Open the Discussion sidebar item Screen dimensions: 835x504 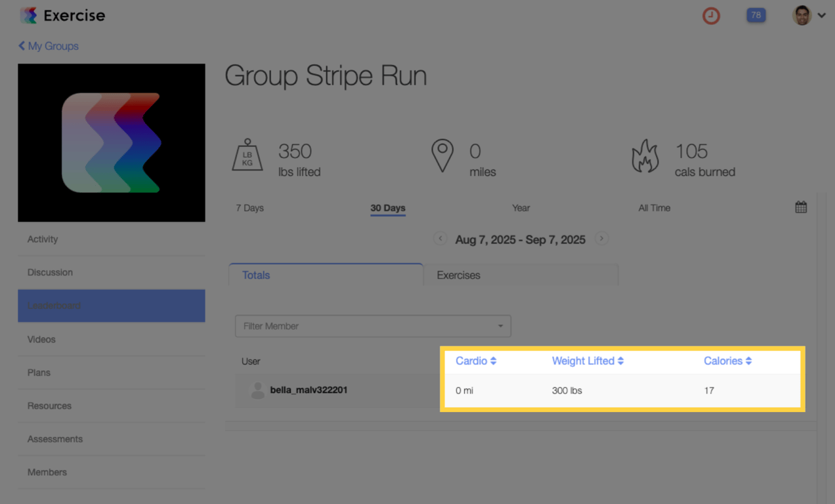(x=112, y=272)
